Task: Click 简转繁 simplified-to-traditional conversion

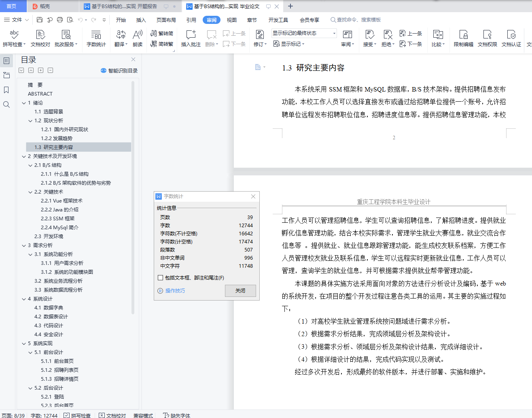Action: coord(162,44)
